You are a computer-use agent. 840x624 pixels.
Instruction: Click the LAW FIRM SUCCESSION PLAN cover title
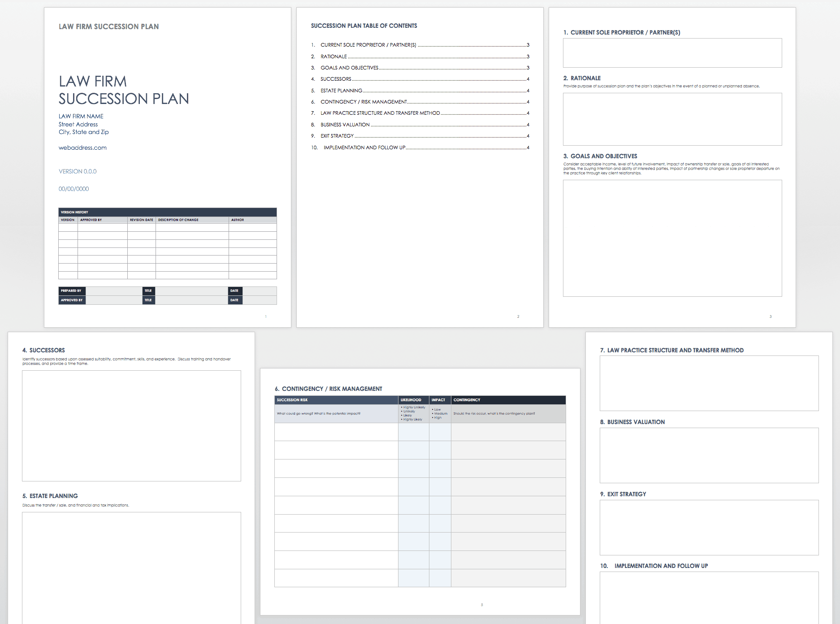pos(124,90)
